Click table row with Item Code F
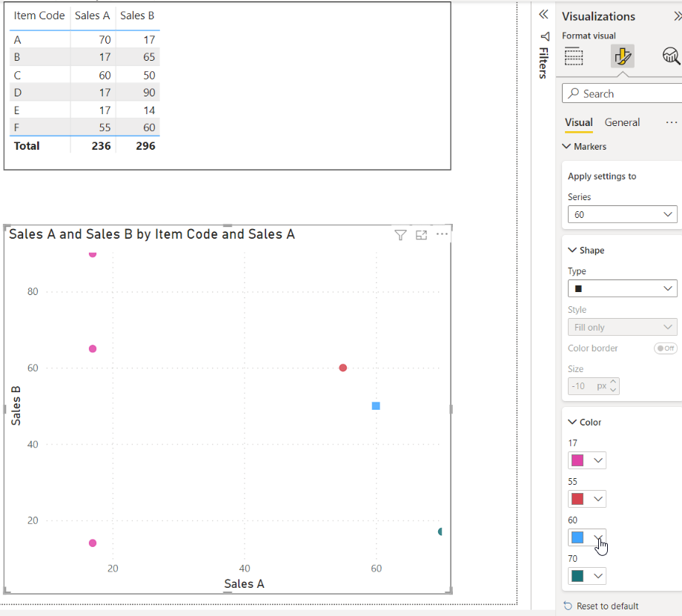 click(85, 127)
